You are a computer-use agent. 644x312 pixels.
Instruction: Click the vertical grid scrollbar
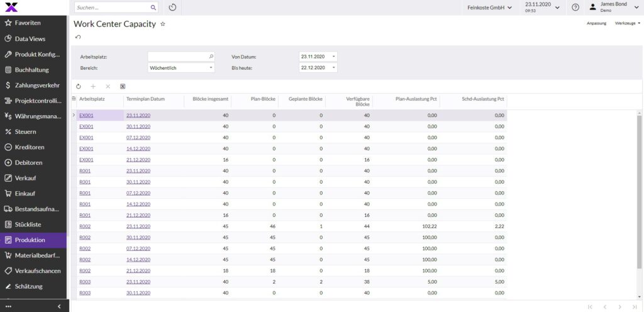coord(639,192)
